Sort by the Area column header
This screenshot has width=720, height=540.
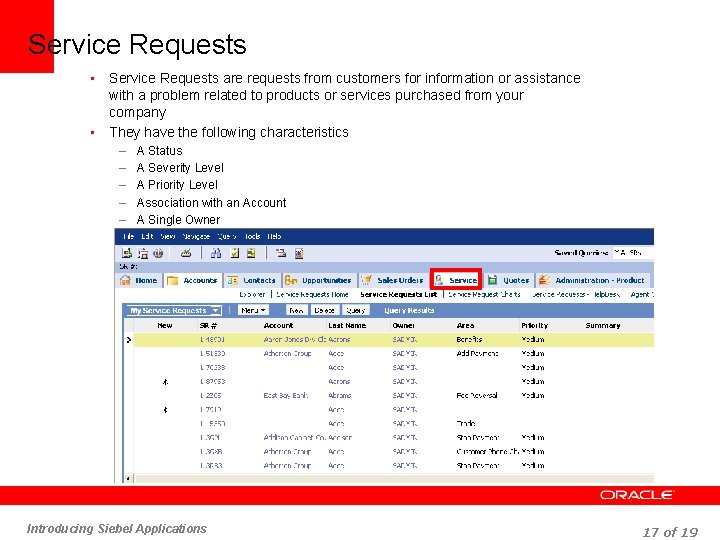coord(465,326)
